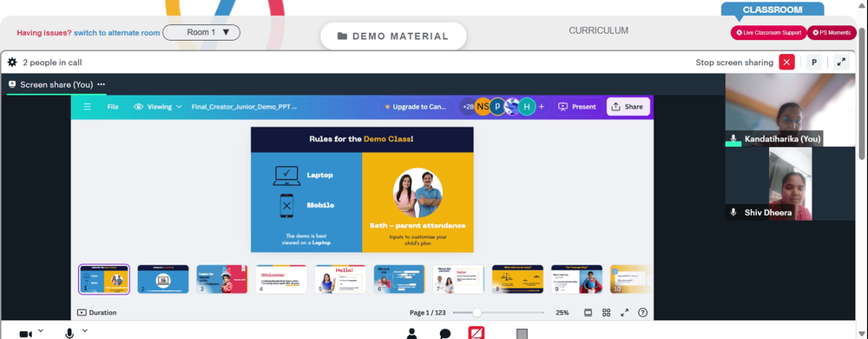The image size is (868, 339).
Task: Expand camera options chevron
Action: [41, 330]
